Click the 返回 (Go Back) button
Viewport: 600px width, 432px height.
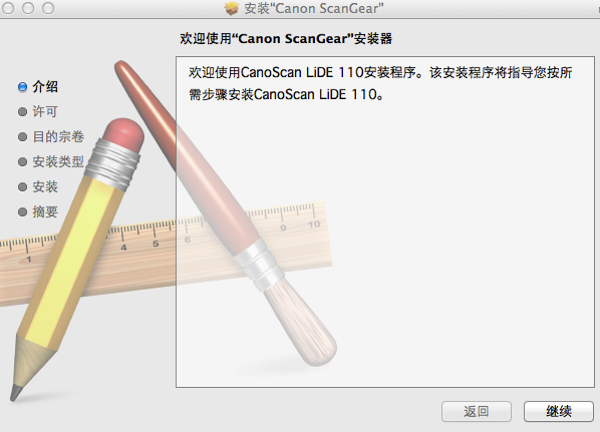(476, 411)
